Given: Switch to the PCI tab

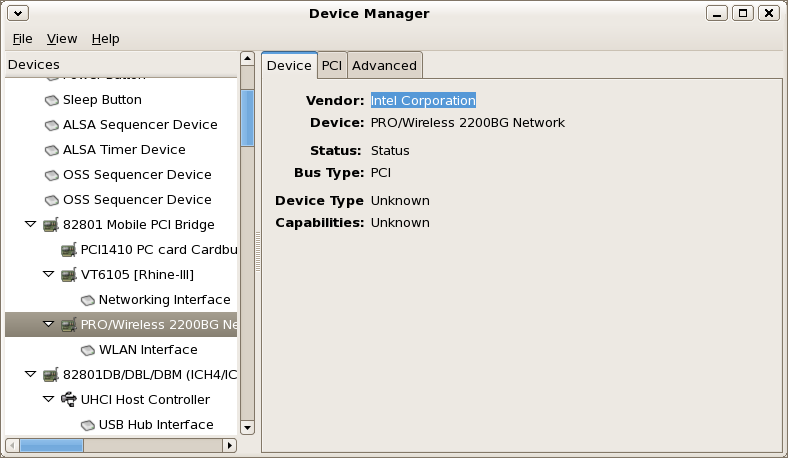Looking at the screenshot, I should [x=332, y=65].
